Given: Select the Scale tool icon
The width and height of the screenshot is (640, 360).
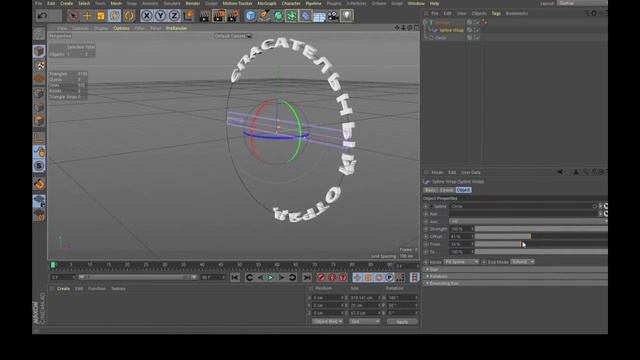Looking at the screenshot, I should click(101, 16).
